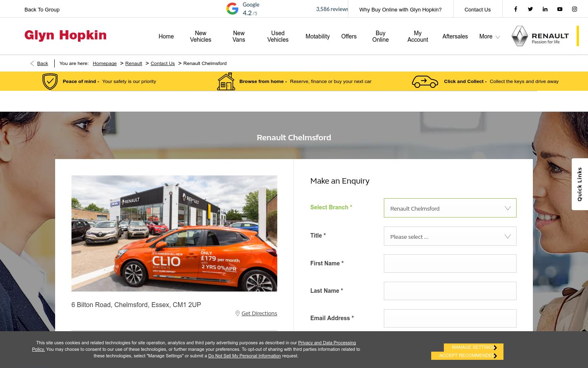
Task: Click Get Directions link
Action: pyautogui.click(x=259, y=313)
